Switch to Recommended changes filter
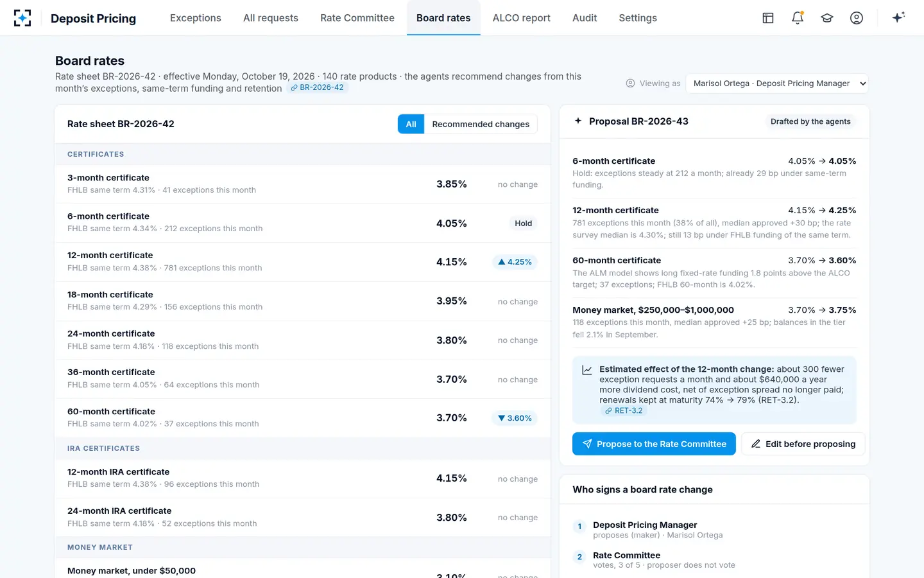 coord(481,124)
